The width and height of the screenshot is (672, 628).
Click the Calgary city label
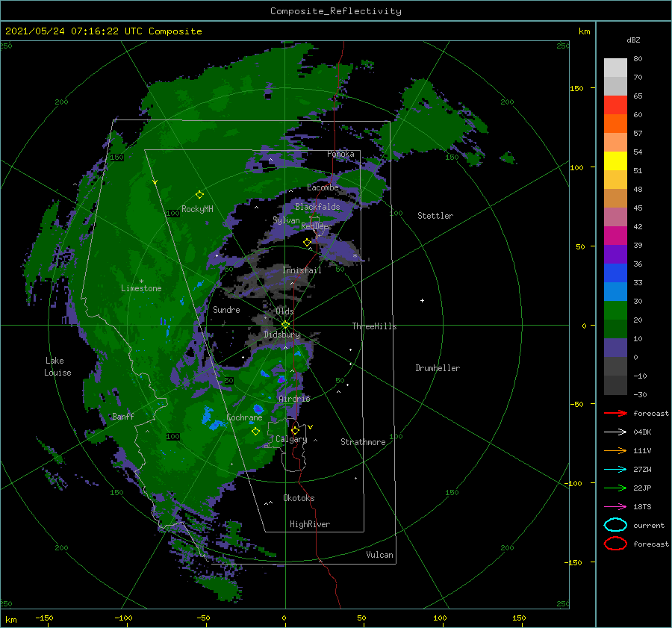point(291,439)
